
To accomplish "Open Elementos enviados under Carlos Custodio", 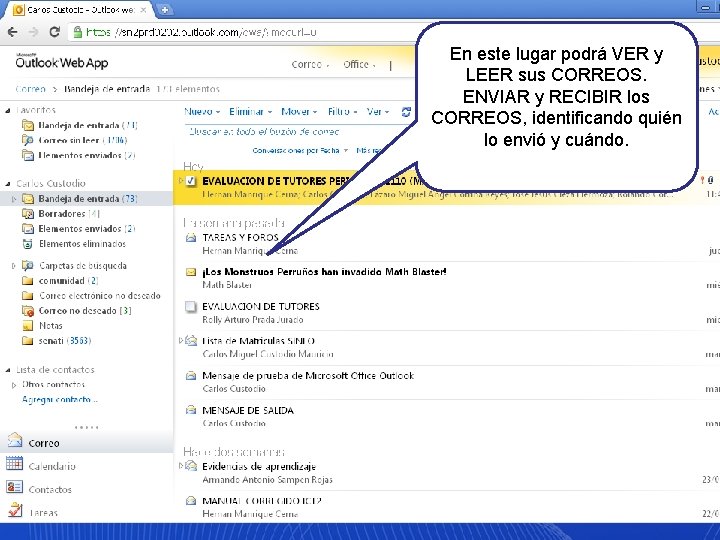I will 86,229.
